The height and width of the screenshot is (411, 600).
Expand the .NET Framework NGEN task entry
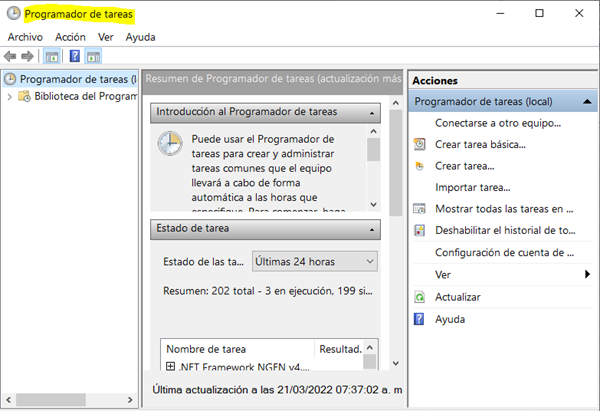(170, 366)
